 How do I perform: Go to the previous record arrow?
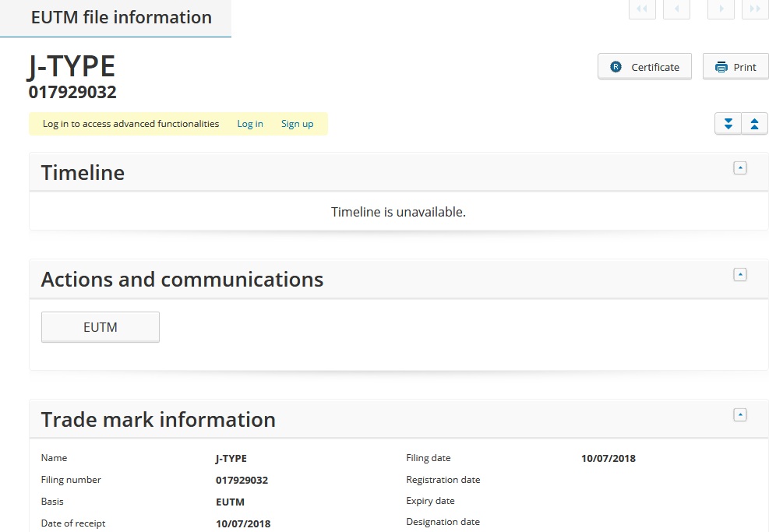point(676,9)
